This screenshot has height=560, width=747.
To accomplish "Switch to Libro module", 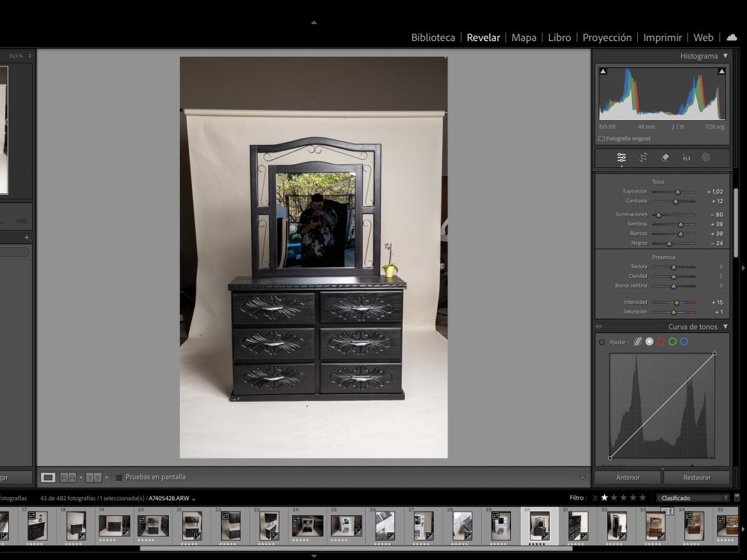I will click(560, 37).
